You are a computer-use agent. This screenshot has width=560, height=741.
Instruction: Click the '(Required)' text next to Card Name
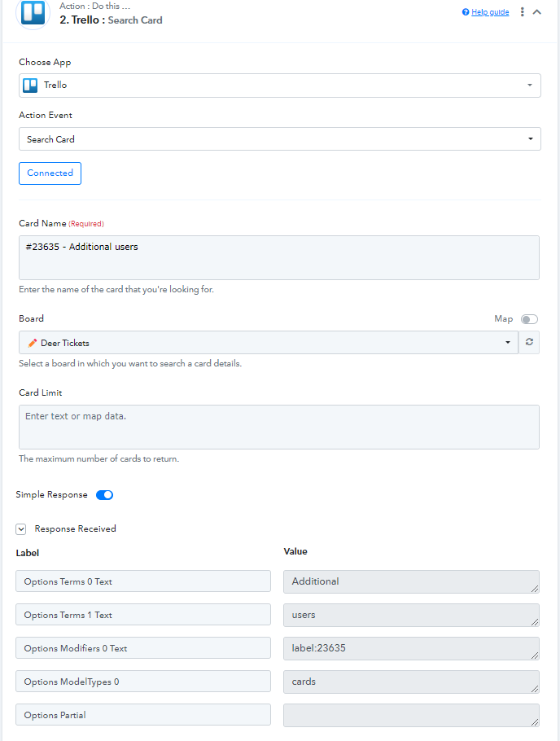click(86, 224)
